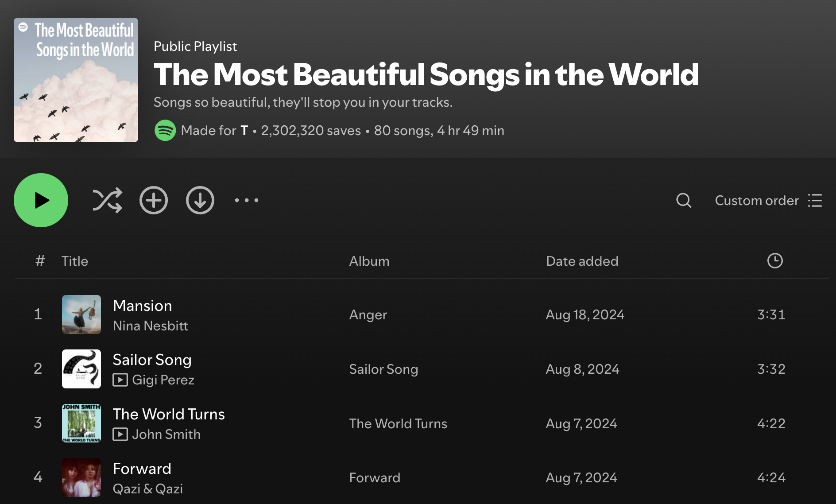Enable shuffle playback

click(x=108, y=200)
